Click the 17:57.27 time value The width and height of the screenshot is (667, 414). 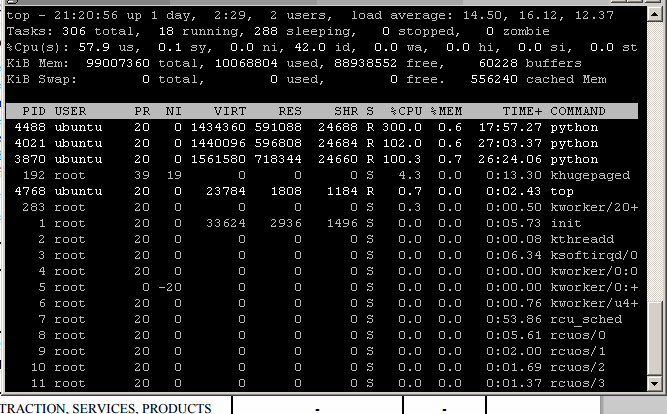(510, 127)
